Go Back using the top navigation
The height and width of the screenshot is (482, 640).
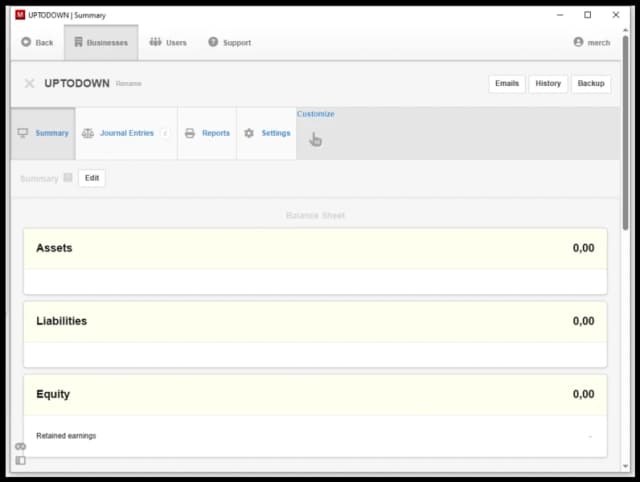coord(37,42)
